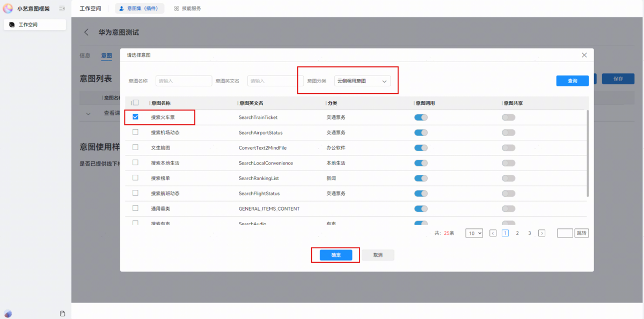Expand the row in background intent list
Viewport: 644px width, 319px height.
coord(89,113)
